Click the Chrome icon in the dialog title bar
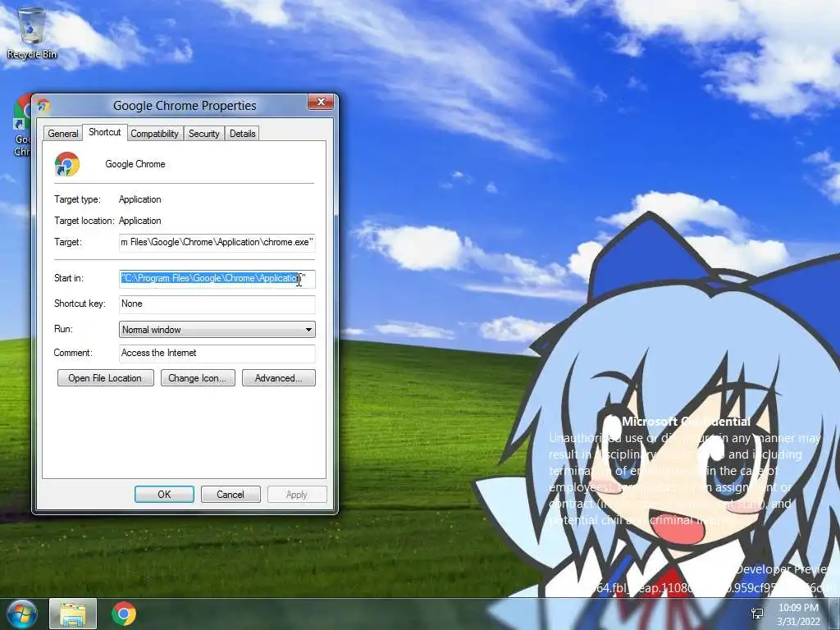This screenshot has height=630, width=840. tap(43, 106)
